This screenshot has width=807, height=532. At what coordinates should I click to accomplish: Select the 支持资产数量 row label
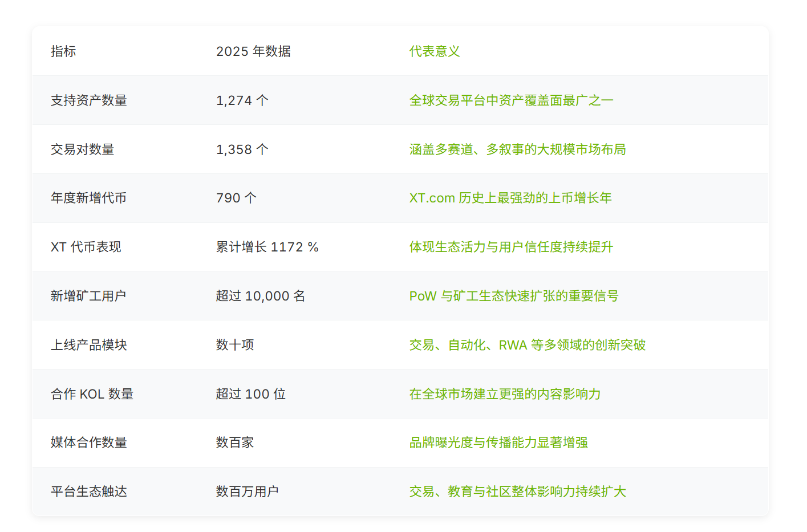pyautogui.click(x=88, y=100)
